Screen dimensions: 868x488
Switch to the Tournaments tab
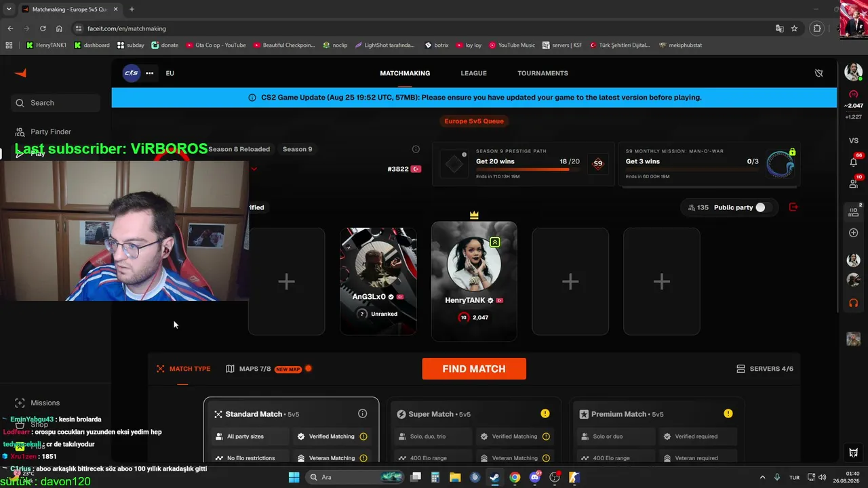tap(542, 73)
